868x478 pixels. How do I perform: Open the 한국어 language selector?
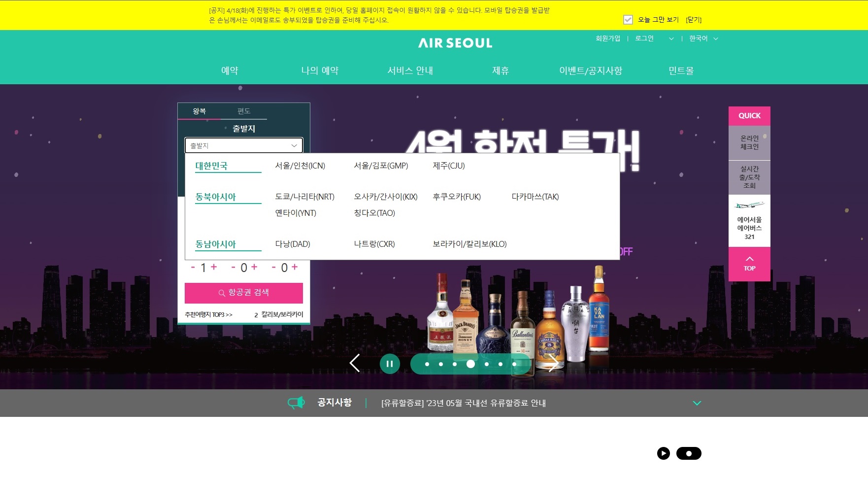click(x=703, y=38)
